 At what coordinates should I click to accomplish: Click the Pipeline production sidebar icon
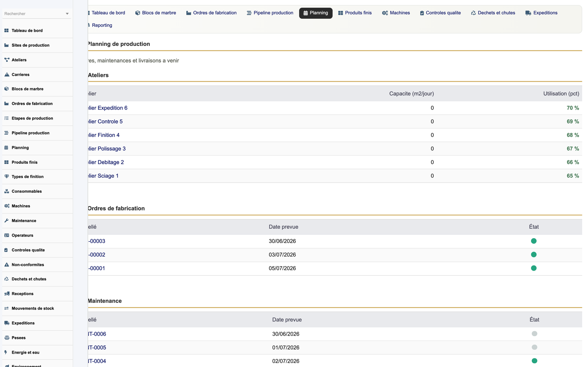click(7, 133)
